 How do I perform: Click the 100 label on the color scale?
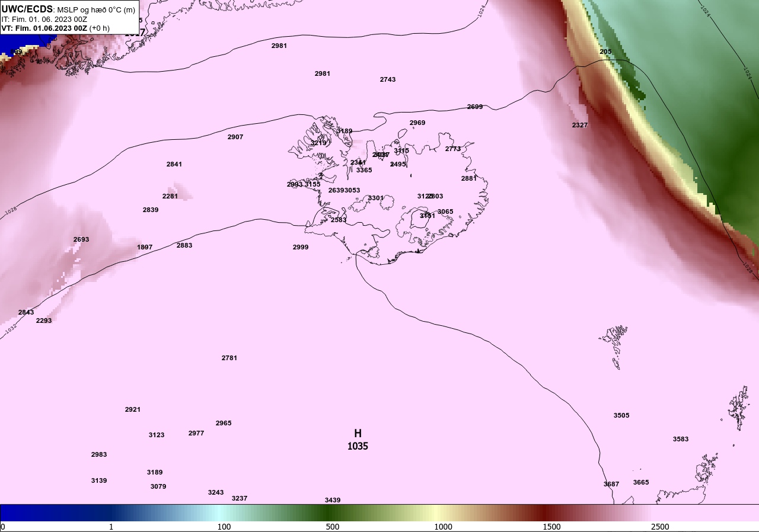click(x=224, y=527)
